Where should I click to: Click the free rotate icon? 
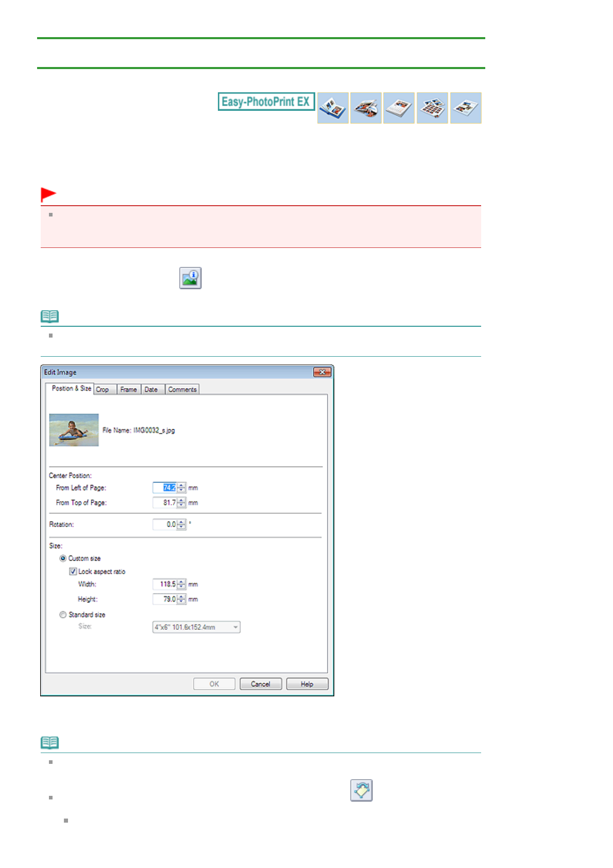pos(361,790)
